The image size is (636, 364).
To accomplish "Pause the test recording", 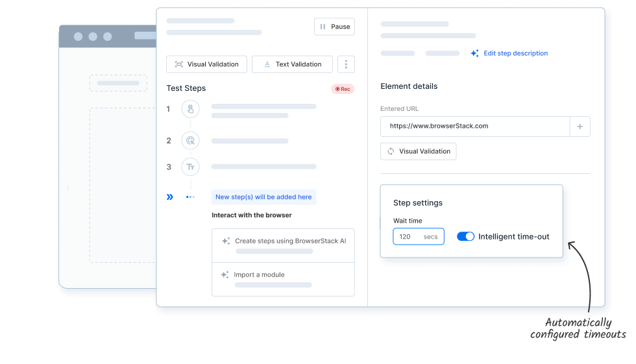I will (334, 27).
